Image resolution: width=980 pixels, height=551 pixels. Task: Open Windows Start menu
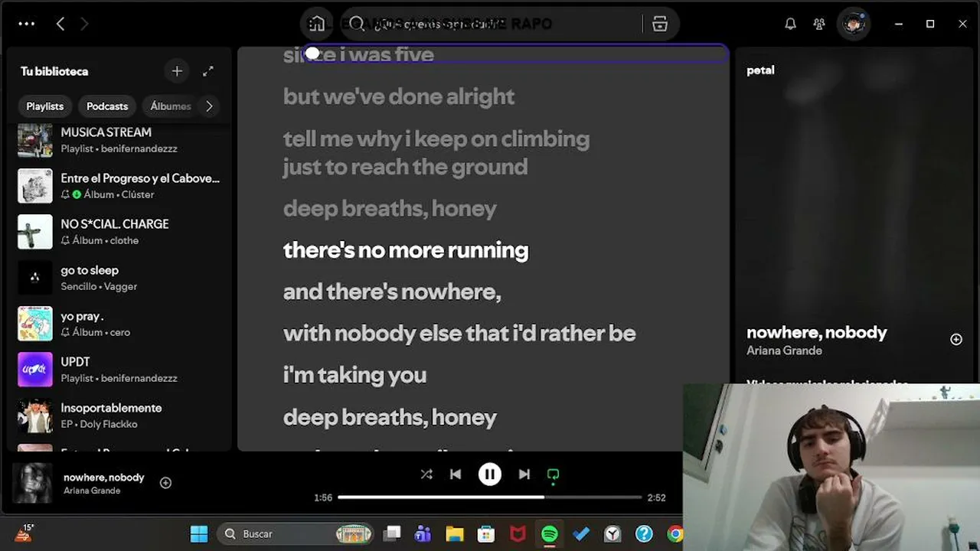[x=199, y=534]
